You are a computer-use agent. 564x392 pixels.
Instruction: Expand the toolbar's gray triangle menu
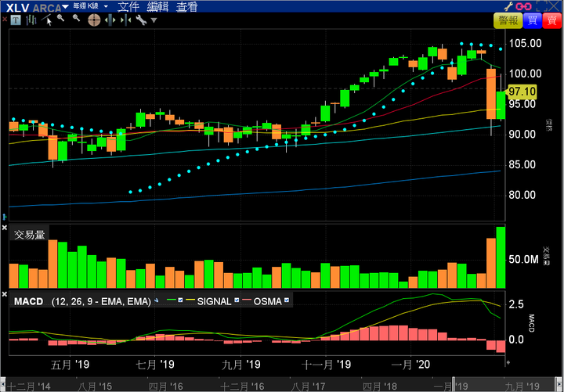point(154,20)
